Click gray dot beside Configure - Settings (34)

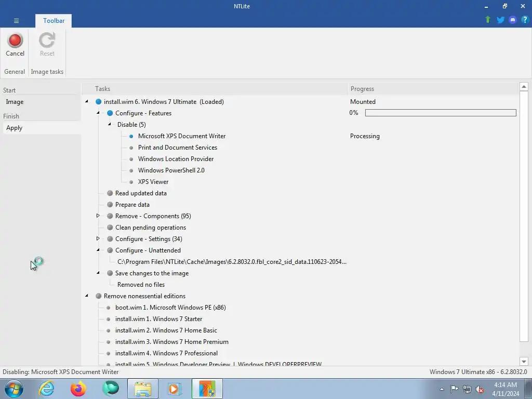[x=110, y=239]
